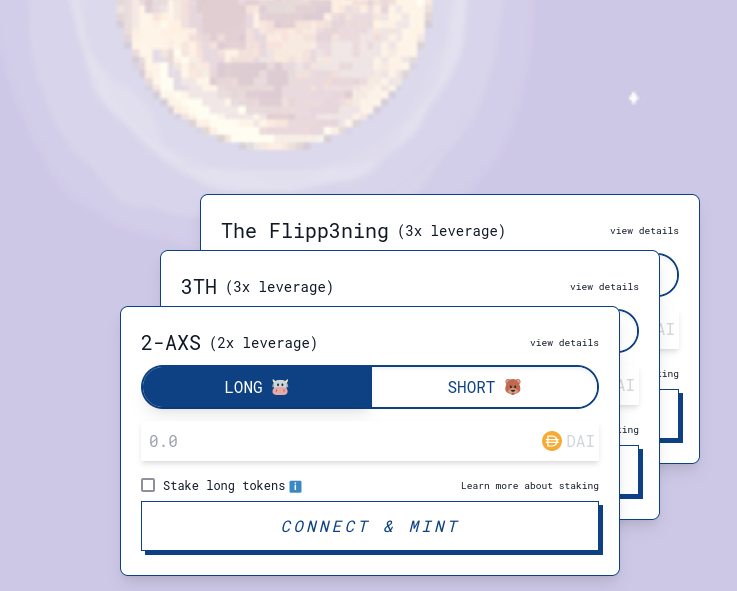
Task: Select the LONG position toggle
Action: click(x=257, y=387)
